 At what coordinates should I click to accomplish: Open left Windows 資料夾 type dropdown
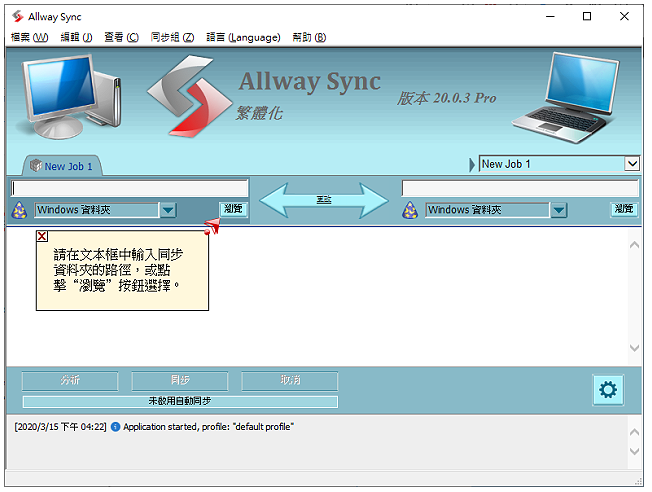tap(168, 210)
